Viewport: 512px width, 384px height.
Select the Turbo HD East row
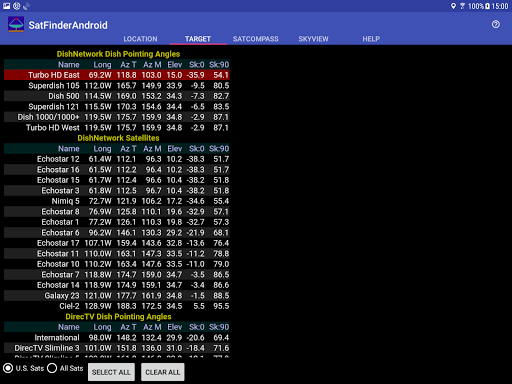click(x=117, y=75)
